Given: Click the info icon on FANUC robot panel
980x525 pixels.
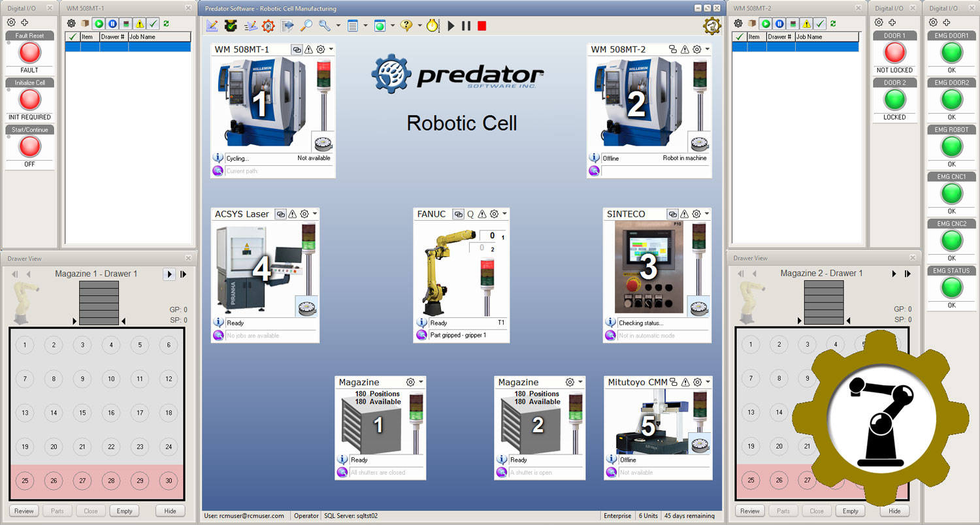Looking at the screenshot, I should tap(422, 322).
